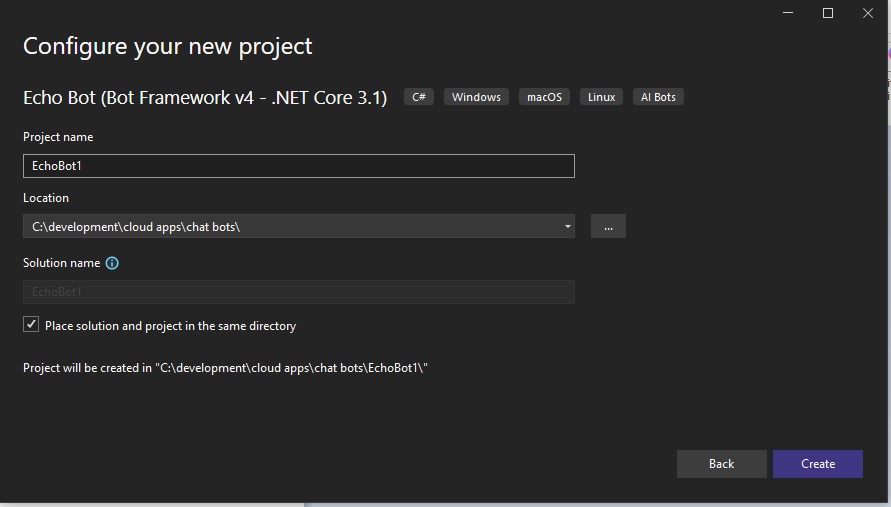This screenshot has width=891, height=507.
Task: Click the AI Bots project type tag
Action: pyautogui.click(x=658, y=97)
